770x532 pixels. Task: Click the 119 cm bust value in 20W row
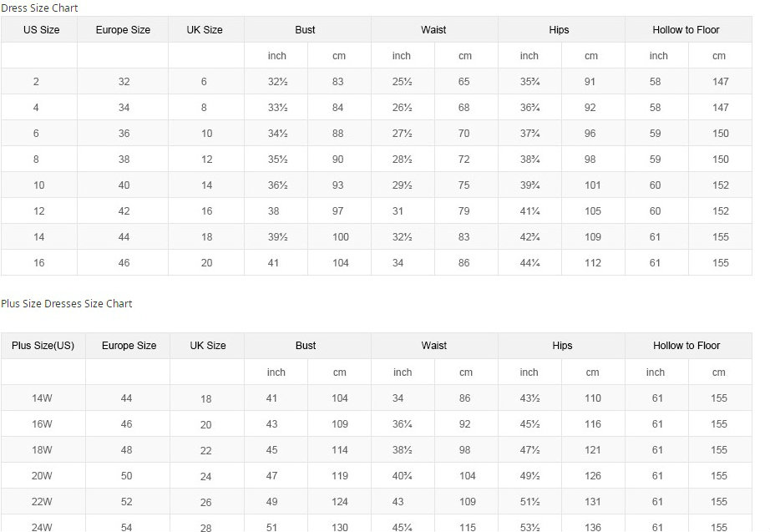coord(340,476)
